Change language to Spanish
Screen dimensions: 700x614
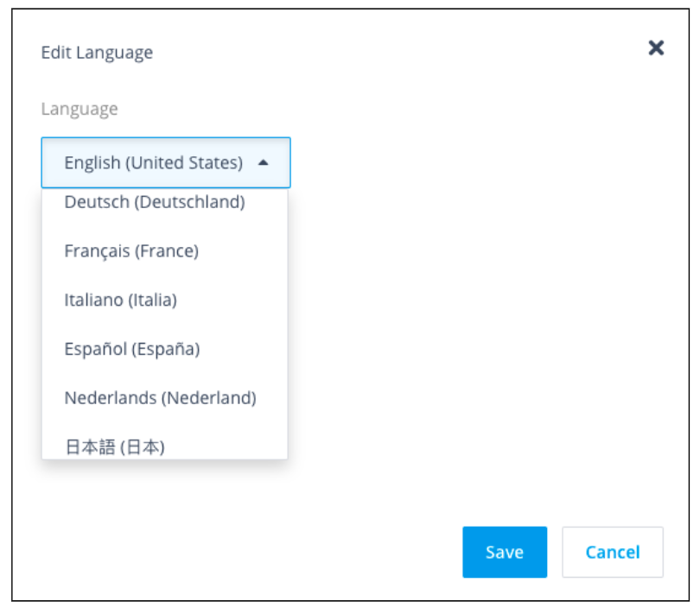131,349
